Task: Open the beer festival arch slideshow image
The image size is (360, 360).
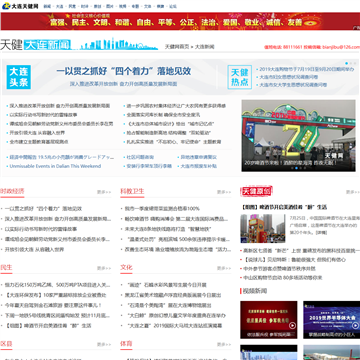Action: click(x=298, y=136)
